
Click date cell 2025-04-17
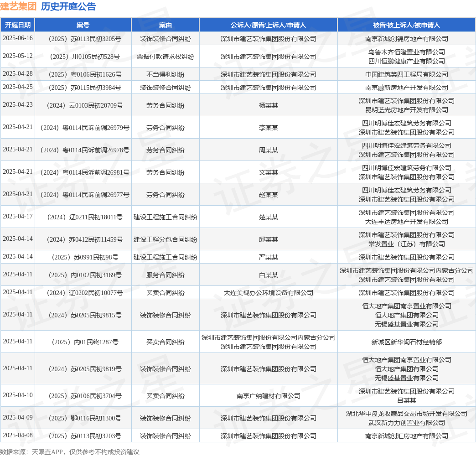18,216
